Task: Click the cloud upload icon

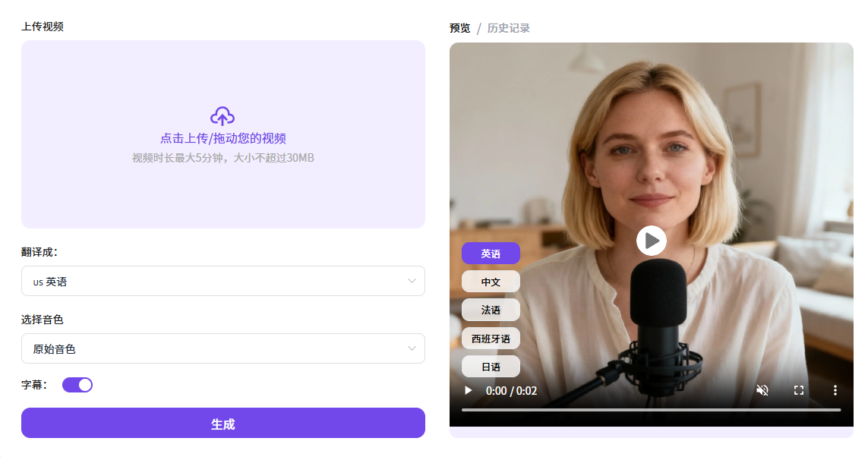Action: coord(223,116)
